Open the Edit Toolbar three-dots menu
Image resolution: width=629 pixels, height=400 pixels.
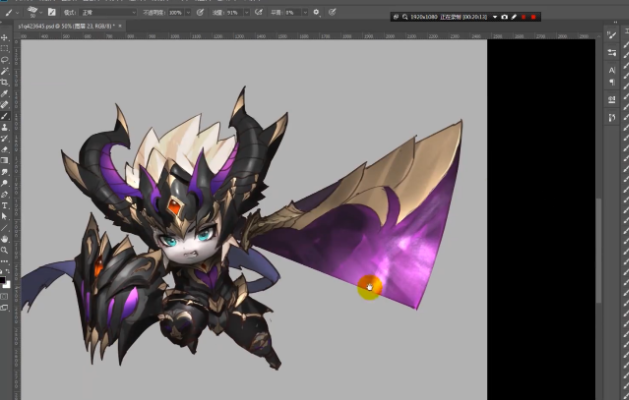tap(4, 261)
